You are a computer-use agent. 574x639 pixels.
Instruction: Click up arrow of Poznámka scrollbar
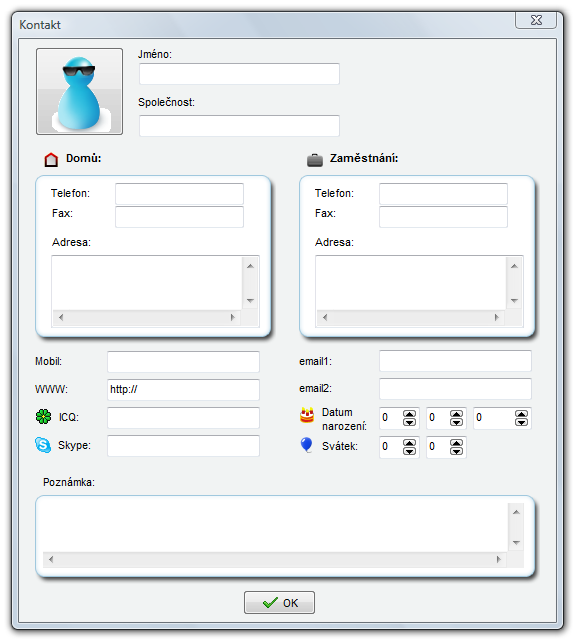pos(516,512)
